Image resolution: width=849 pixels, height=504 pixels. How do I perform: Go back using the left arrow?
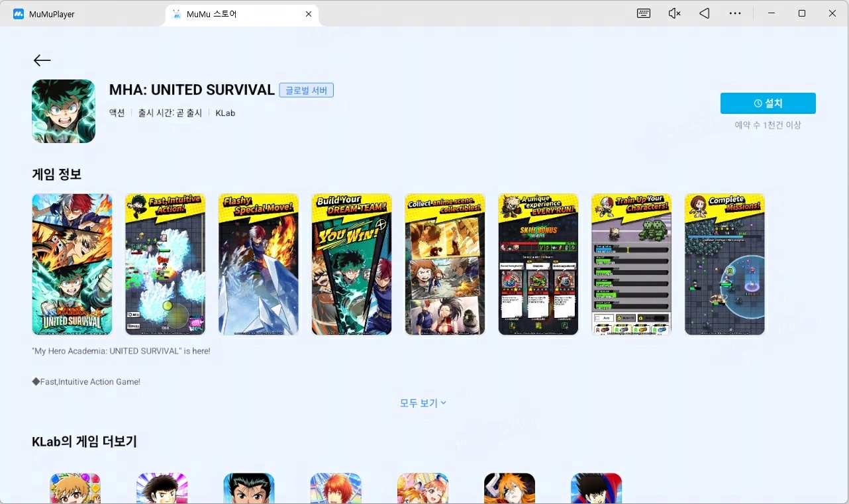pyautogui.click(x=42, y=60)
